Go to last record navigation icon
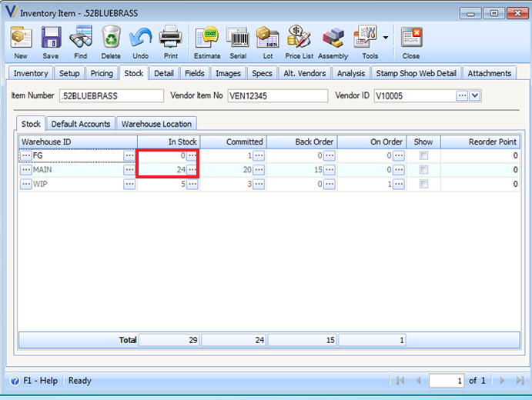 click(520, 380)
